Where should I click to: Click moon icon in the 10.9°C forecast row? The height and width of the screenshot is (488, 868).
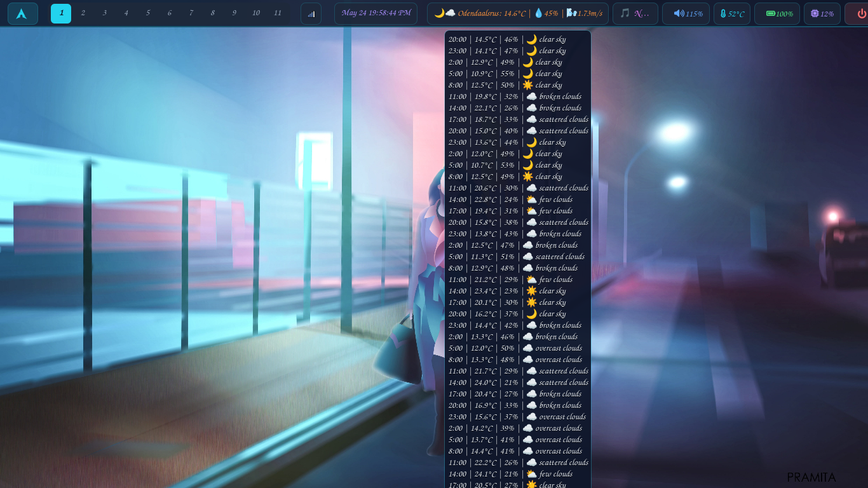pos(527,74)
